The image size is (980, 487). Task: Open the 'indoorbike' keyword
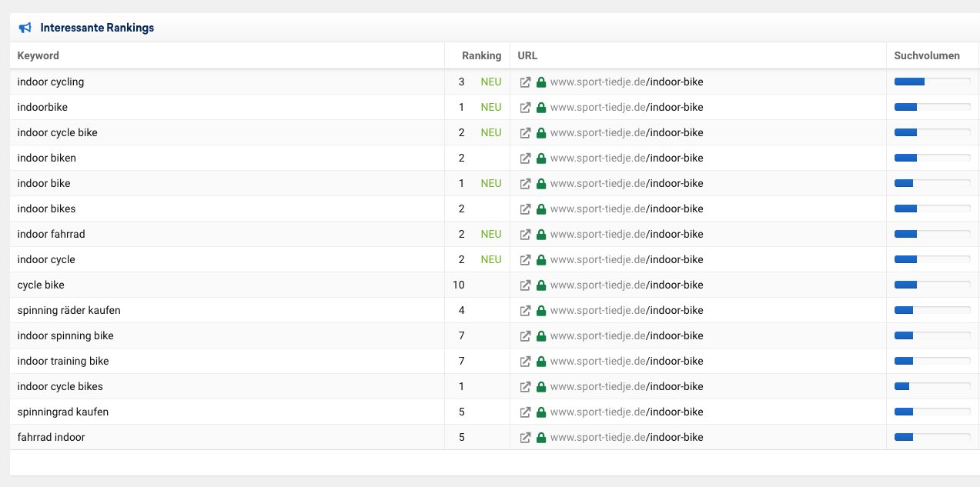point(43,107)
